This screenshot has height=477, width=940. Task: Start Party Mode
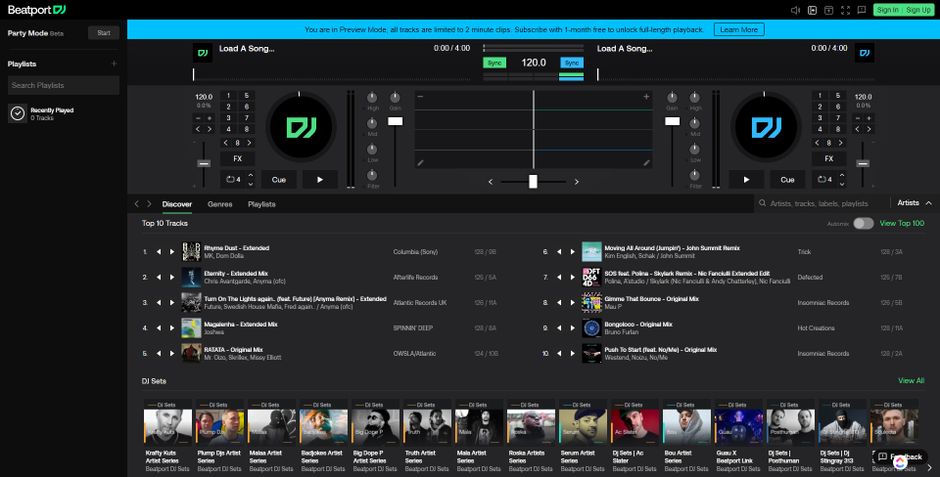click(104, 33)
